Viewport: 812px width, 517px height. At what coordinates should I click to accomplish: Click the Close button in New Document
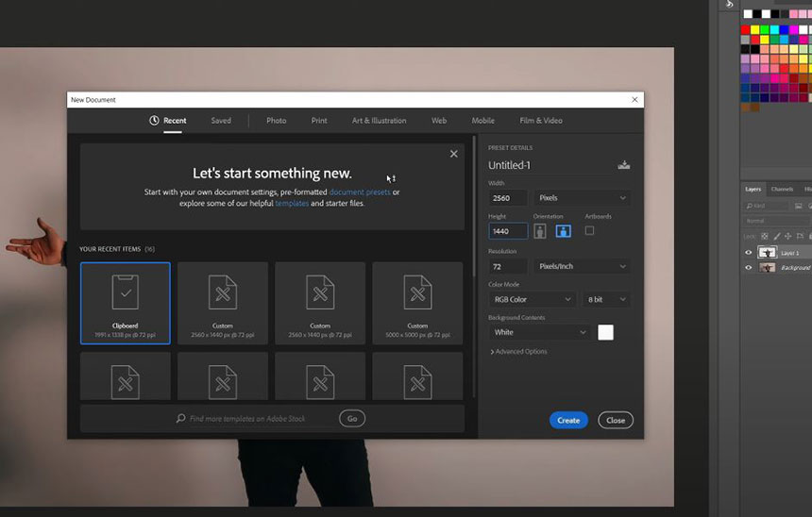click(616, 420)
